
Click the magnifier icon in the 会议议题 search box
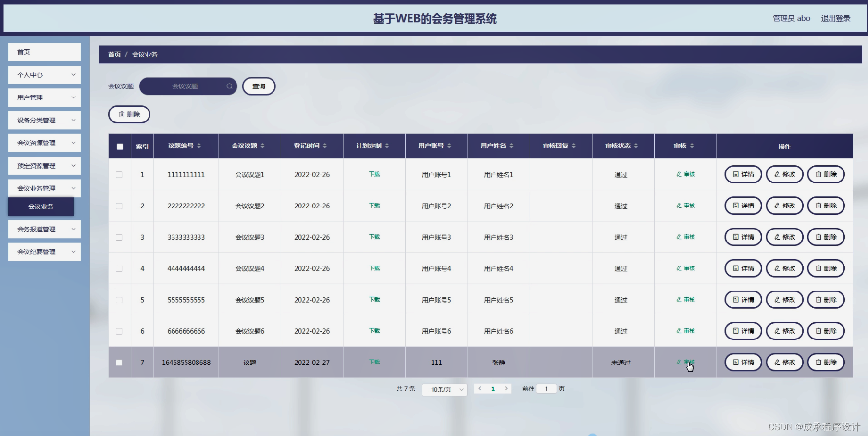pyautogui.click(x=230, y=86)
